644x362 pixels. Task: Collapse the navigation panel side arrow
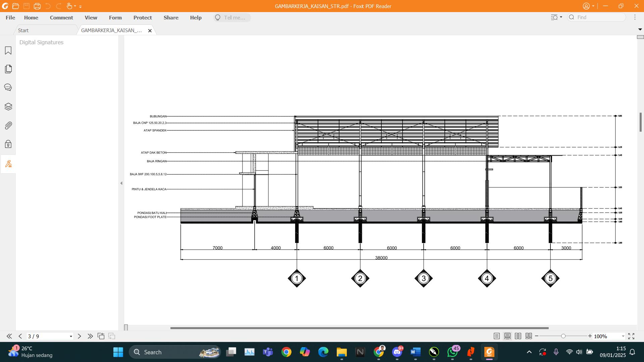[121, 183]
